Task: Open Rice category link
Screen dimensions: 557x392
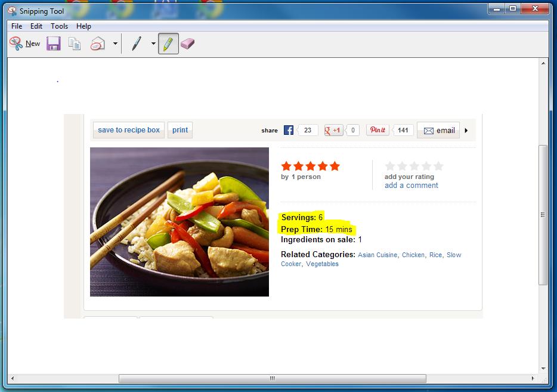Action: [435, 255]
